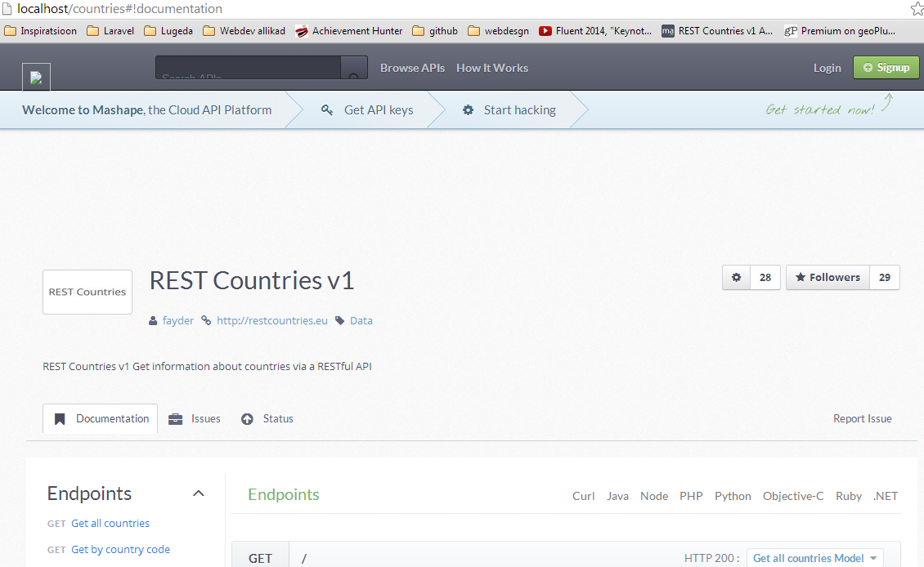Select the Get API keys step

379,110
